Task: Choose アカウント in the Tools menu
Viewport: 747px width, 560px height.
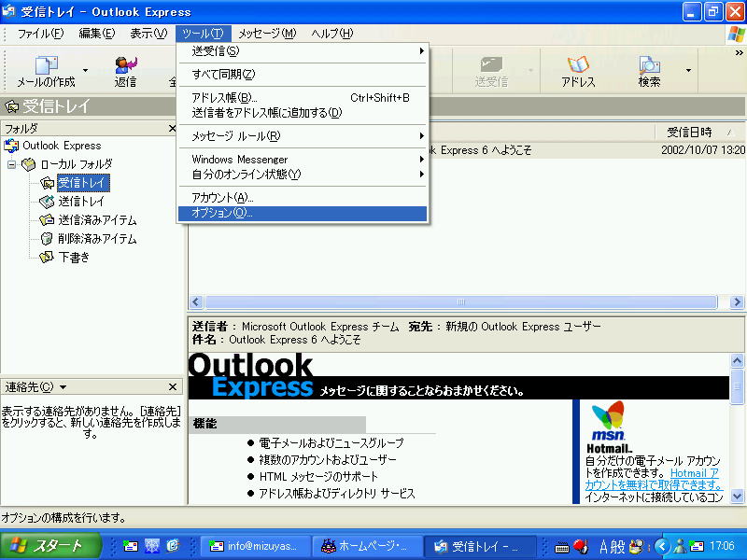Action: coord(222,198)
